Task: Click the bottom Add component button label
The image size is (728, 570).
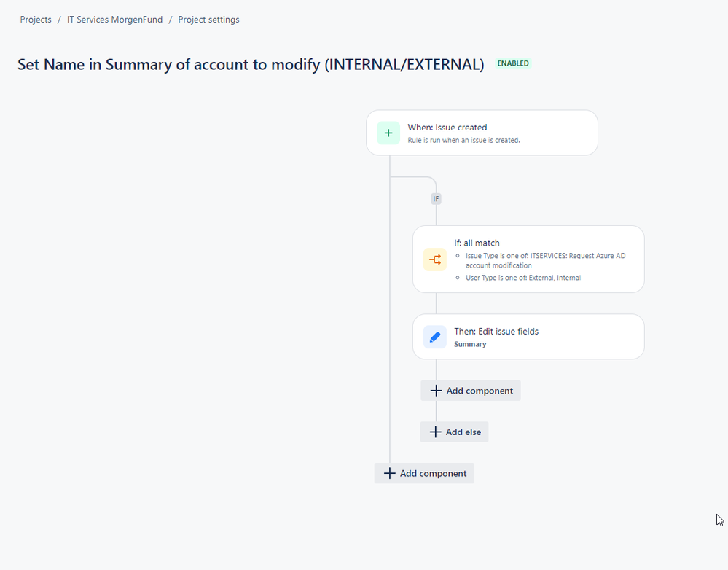Action: coord(433,473)
